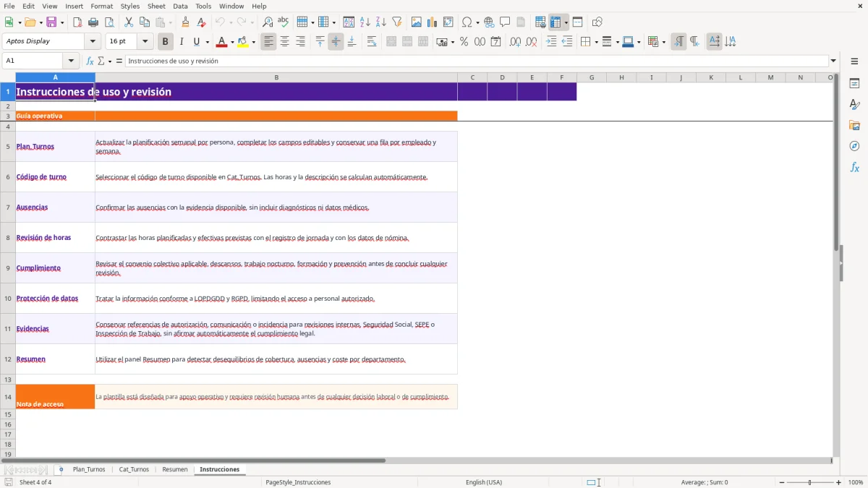Click the Cut scissors icon
Viewport: 868px width, 488px height.
coord(129,22)
